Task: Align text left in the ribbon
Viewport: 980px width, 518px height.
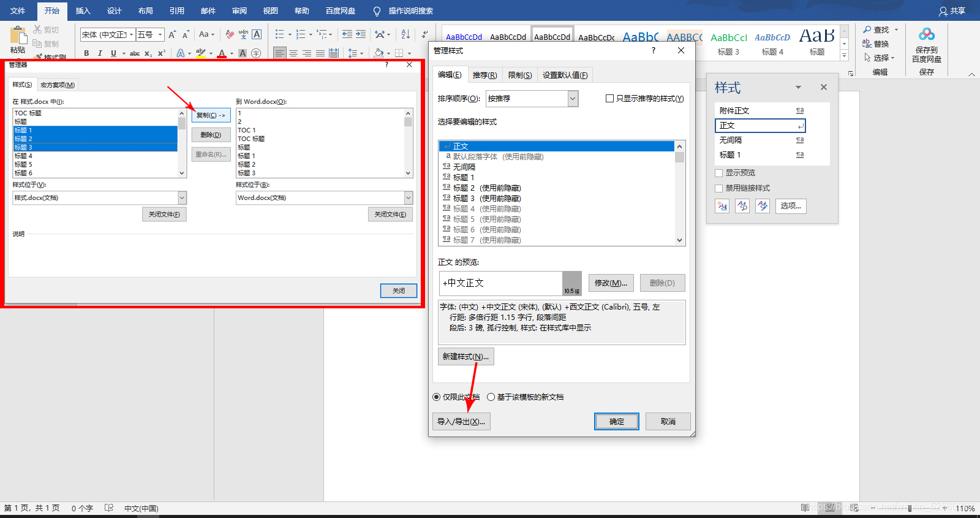Action: tap(280, 53)
